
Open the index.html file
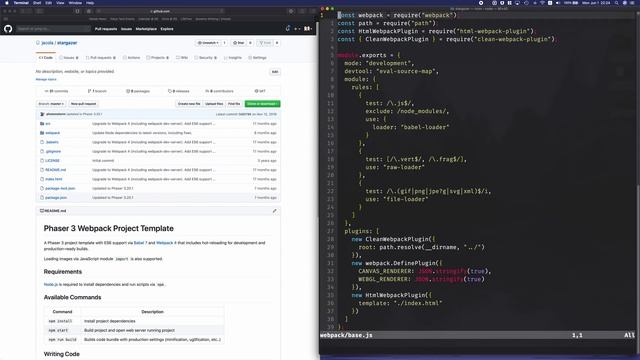[54, 179]
